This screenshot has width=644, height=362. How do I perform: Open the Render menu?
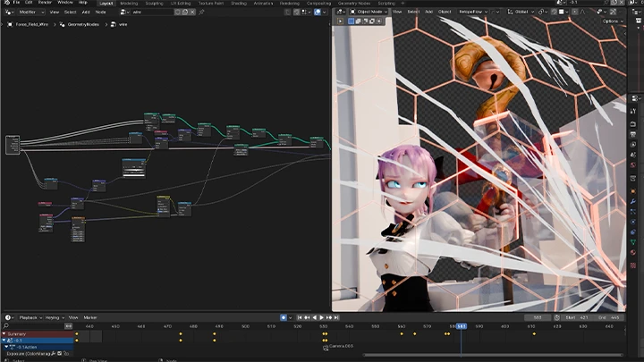pyautogui.click(x=45, y=3)
